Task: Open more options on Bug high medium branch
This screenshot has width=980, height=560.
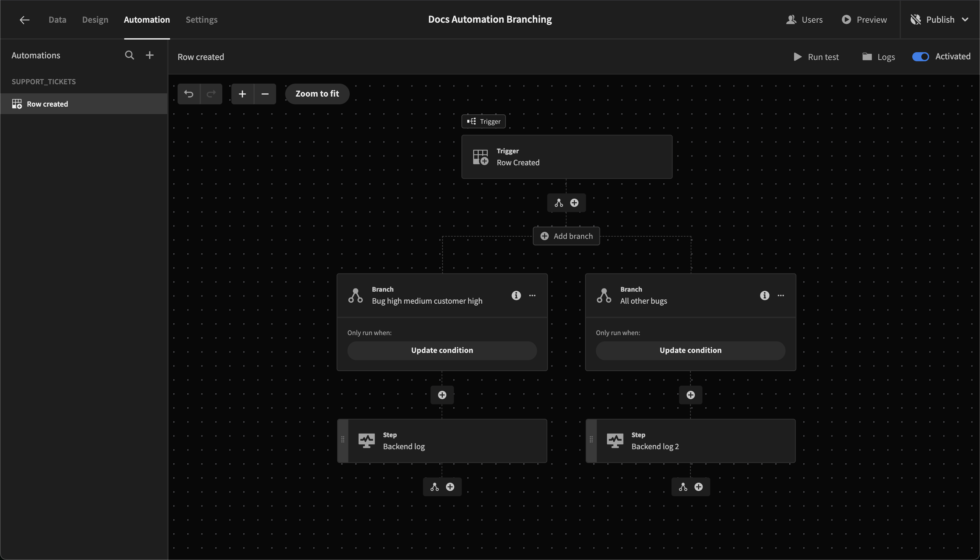Action: pos(532,295)
